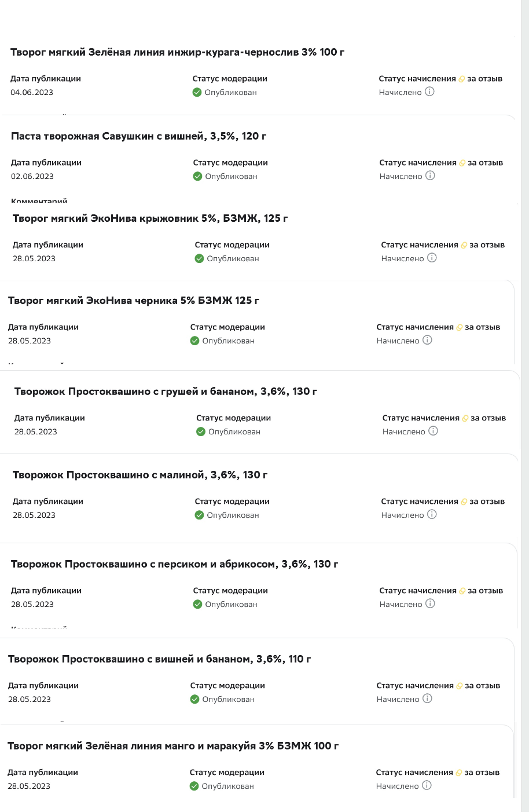Screen dimensions: 529x812
Task: Click coin icon in инжир-курага-чернослив accrual header
Action: [x=462, y=79]
